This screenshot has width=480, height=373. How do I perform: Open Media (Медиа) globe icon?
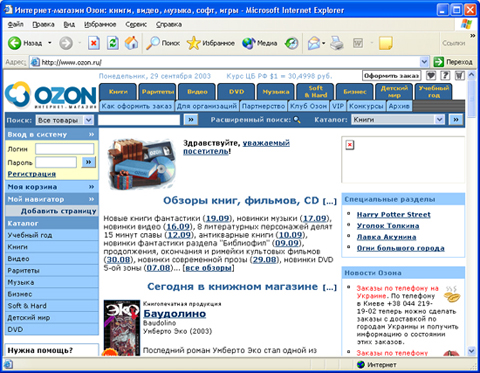[x=248, y=43]
